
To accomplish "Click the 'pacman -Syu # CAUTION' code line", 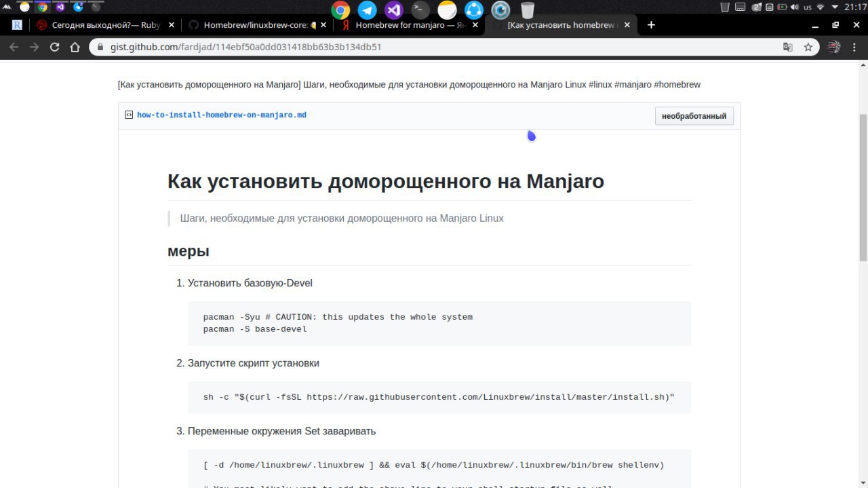I will [338, 317].
